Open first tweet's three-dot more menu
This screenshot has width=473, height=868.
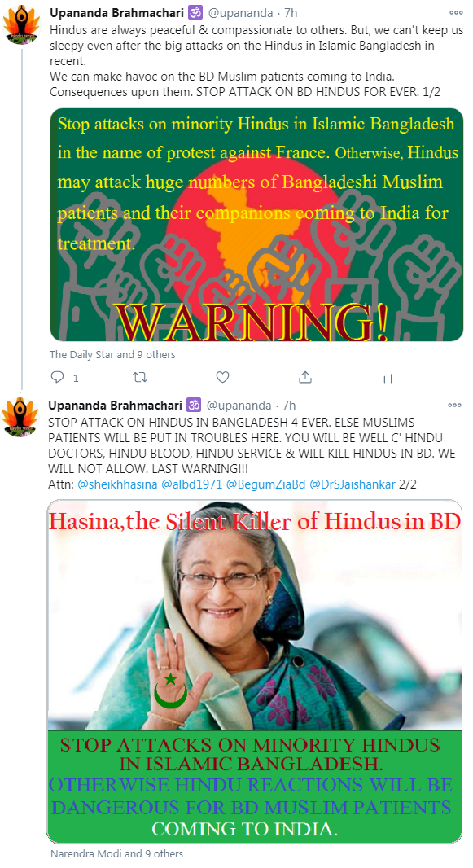pyautogui.click(x=456, y=13)
